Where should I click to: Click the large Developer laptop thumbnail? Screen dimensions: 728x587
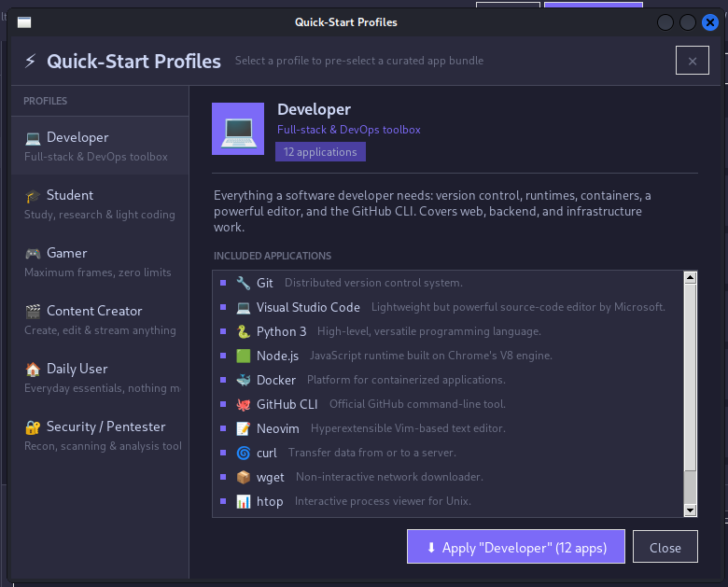coord(238,129)
